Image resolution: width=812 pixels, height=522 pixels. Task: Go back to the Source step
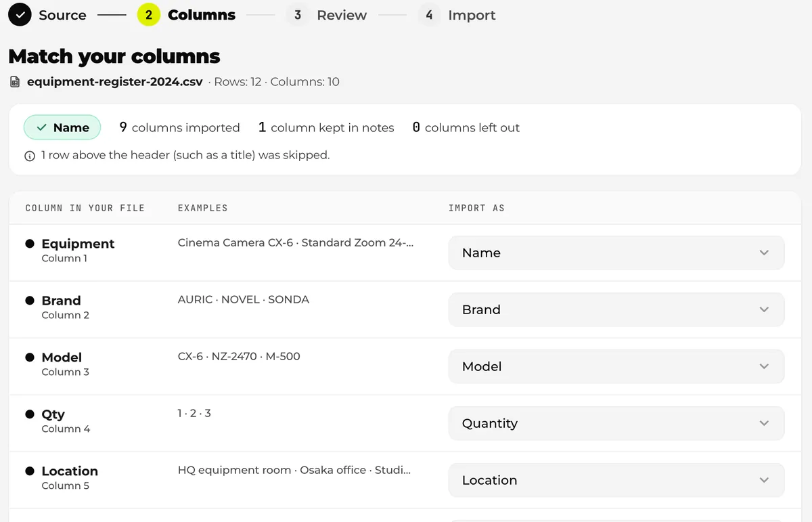click(x=62, y=15)
